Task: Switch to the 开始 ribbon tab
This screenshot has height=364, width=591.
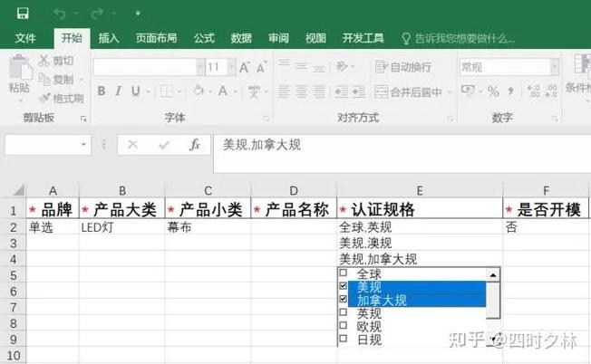Action: (x=72, y=38)
